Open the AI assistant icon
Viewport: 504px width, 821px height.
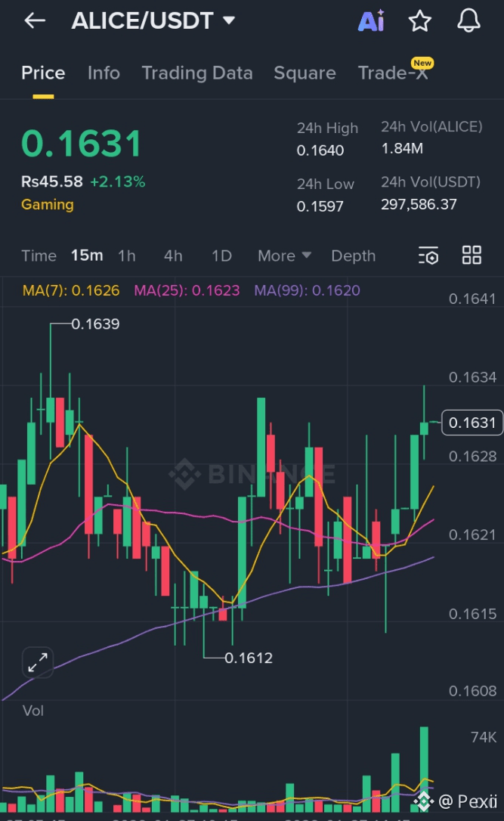[x=371, y=21]
